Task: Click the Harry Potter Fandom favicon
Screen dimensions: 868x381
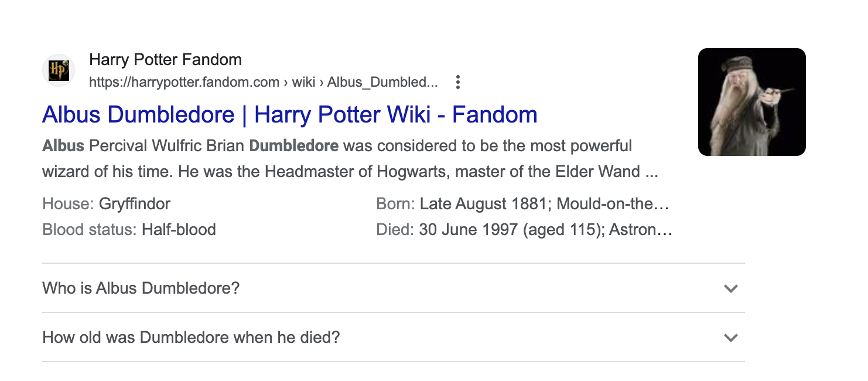Action: [59, 70]
